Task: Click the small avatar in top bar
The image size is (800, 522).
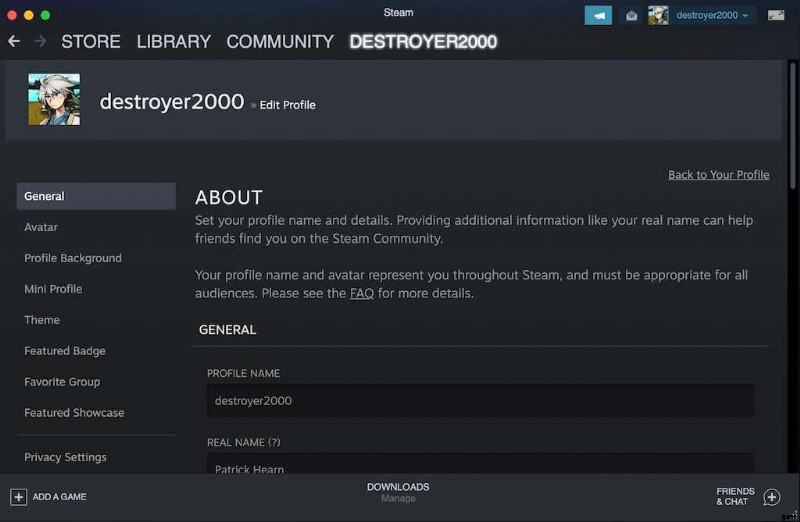Action: pyautogui.click(x=658, y=16)
